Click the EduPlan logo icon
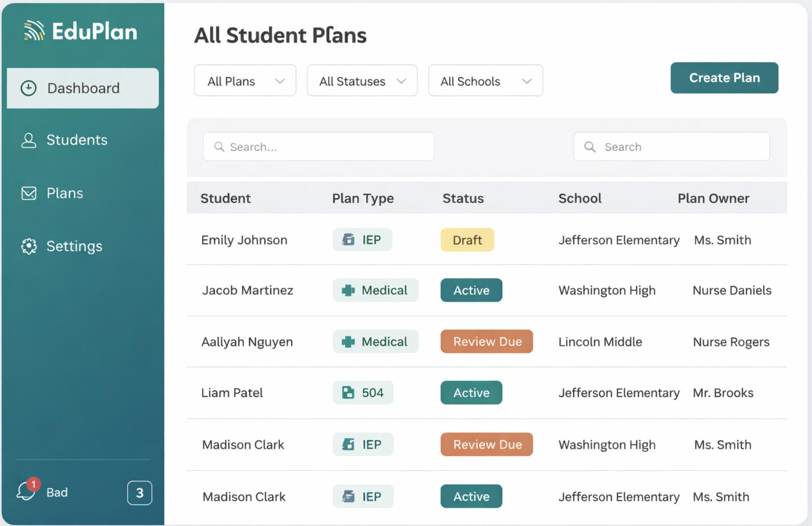The height and width of the screenshot is (526, 812). point(34,31)
